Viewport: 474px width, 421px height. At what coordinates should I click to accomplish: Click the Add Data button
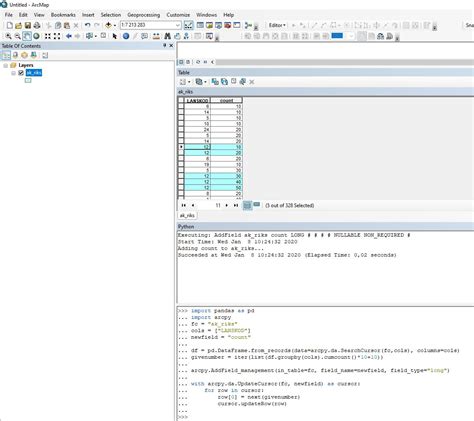108,25
